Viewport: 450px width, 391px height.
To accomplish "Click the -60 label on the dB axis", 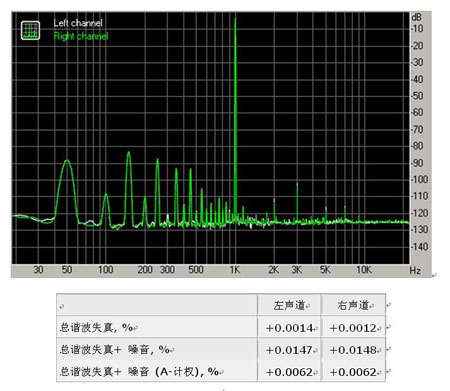I will (417, 112).
